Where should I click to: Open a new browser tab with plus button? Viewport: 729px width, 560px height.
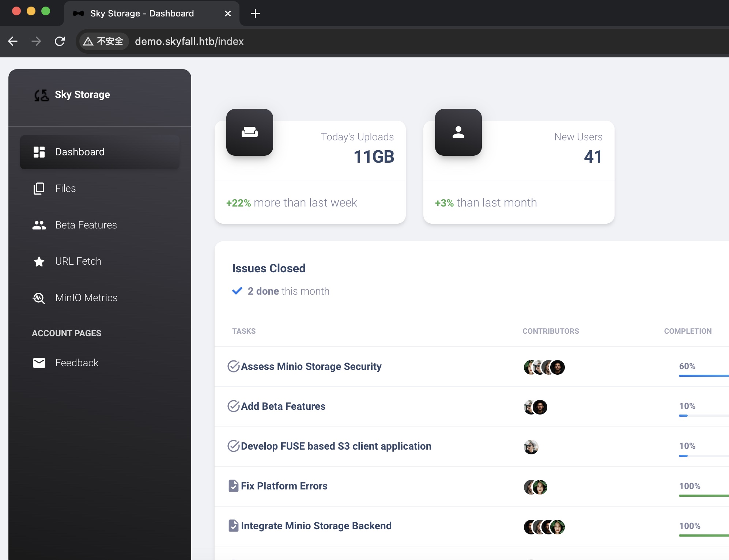click(x=256, y=14)
